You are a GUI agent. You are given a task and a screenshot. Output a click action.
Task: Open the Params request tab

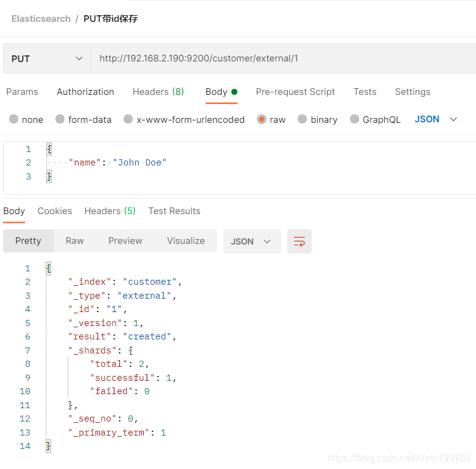point(22,92)
